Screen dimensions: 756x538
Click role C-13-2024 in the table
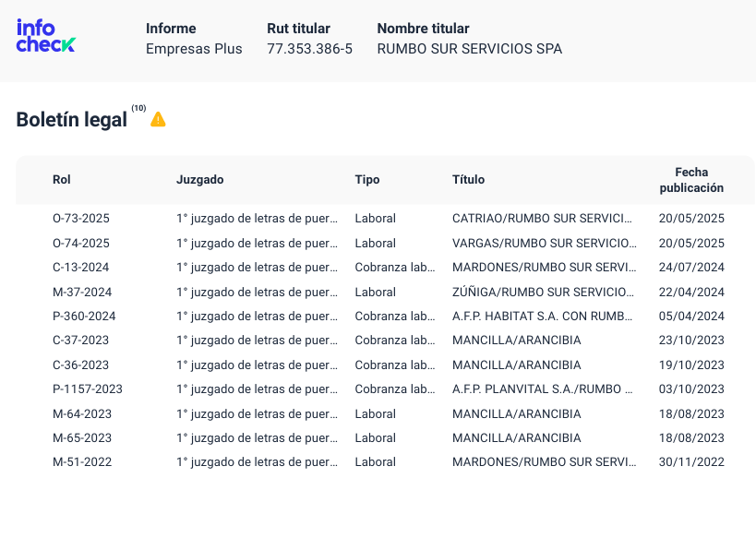[80, 267]
